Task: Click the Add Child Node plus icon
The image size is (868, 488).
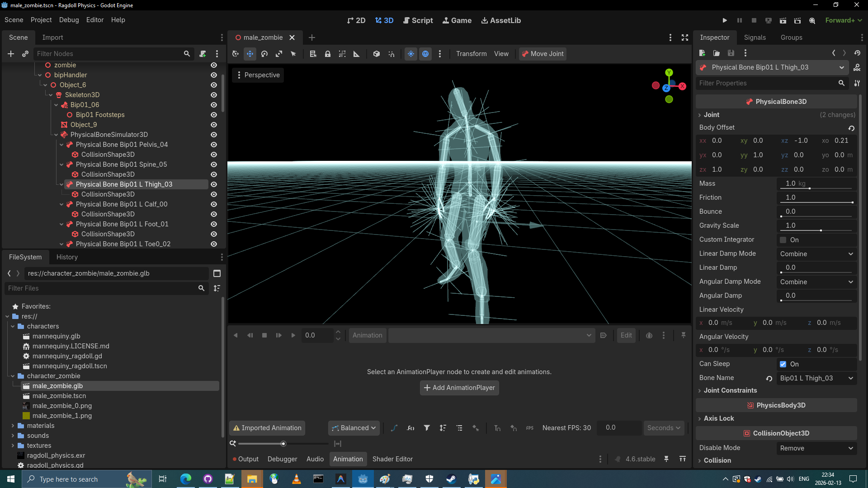Action: (x=11, y=54)
